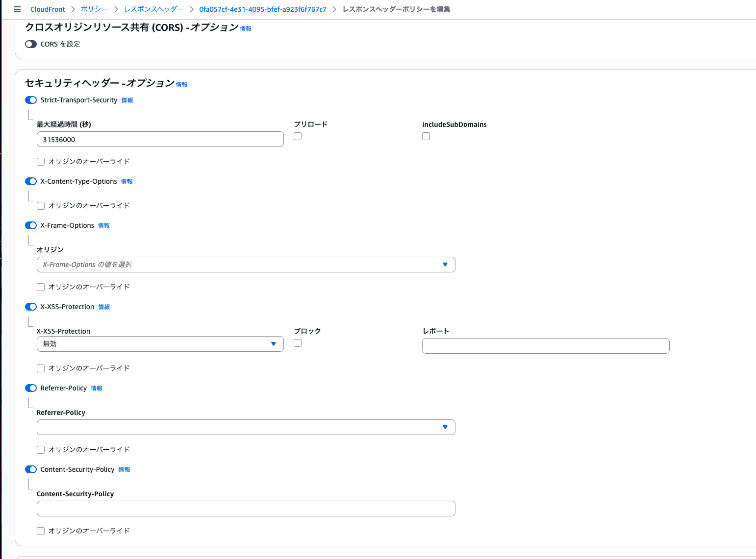Viewport: 756px width, 559px height.
Task: Go to CloudFront breadcrumb link
Action: (x=48, y=9)
